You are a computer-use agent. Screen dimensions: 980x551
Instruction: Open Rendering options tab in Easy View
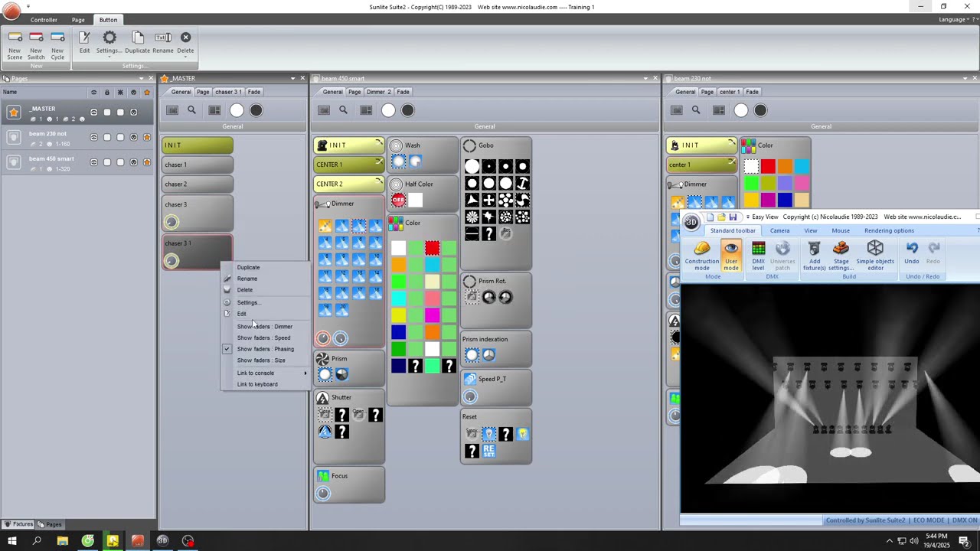coord(889,230)
